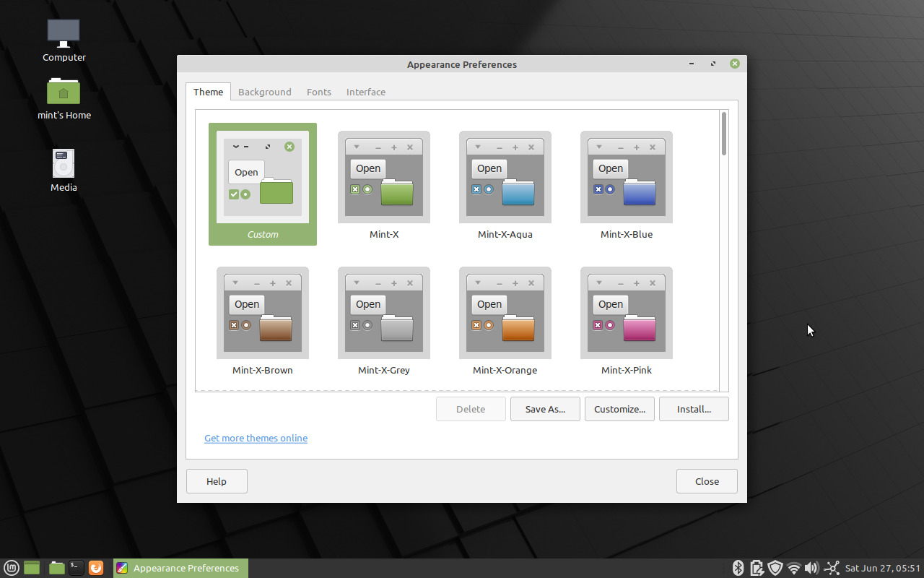Open the Fonts tab

point(318,92)
